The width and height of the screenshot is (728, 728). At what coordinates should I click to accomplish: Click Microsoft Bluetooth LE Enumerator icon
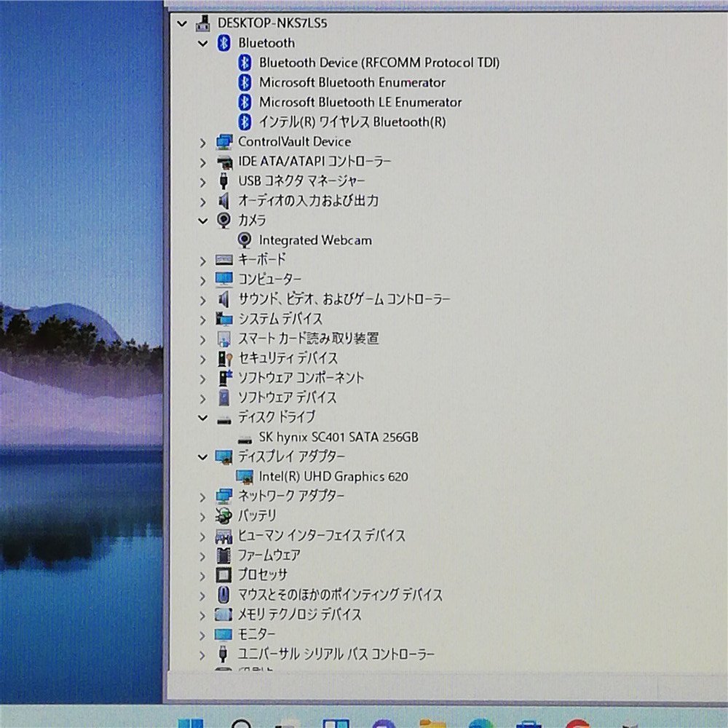point(245,102)
